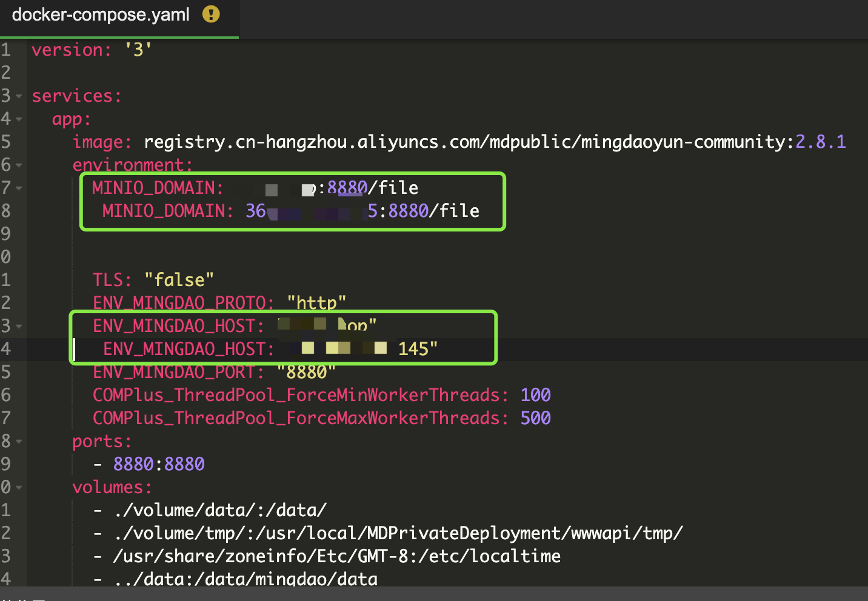Viewport: 868px width, 601px height.
Task: Click the ENV_MINGDAO_PORT "8880" value
Action: tap(306, 372)
